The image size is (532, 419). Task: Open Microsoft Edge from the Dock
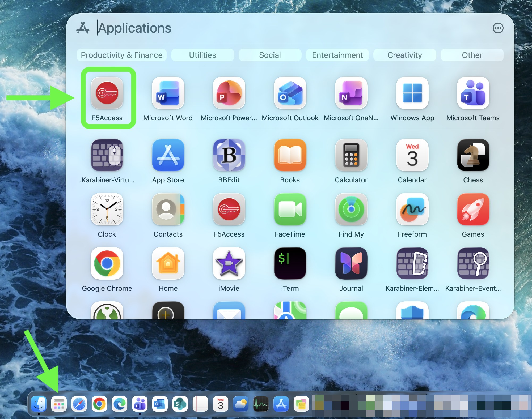(120, 404)
